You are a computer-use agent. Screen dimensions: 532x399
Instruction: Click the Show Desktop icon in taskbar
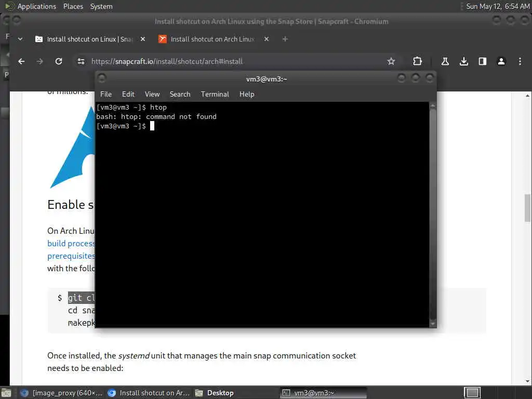pyautogui.click(x=6, y=393)
